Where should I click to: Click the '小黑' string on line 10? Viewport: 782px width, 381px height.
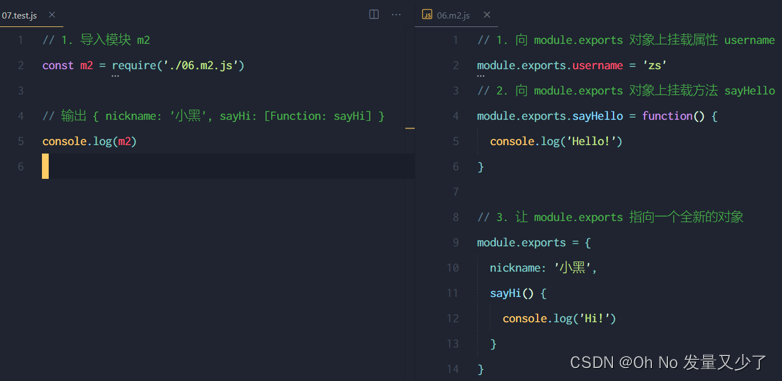[x=573, y=268]
